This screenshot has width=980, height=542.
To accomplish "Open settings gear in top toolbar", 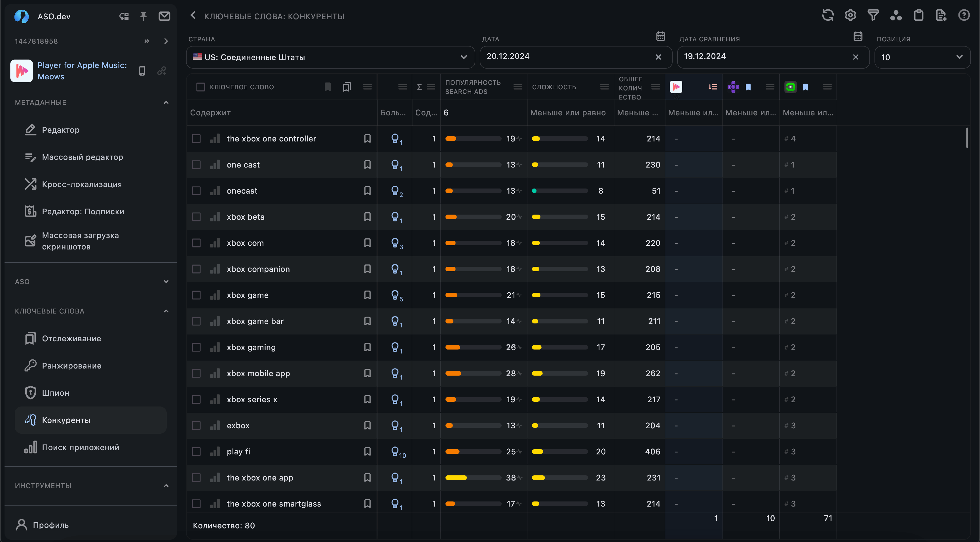I will coord(850,16).
